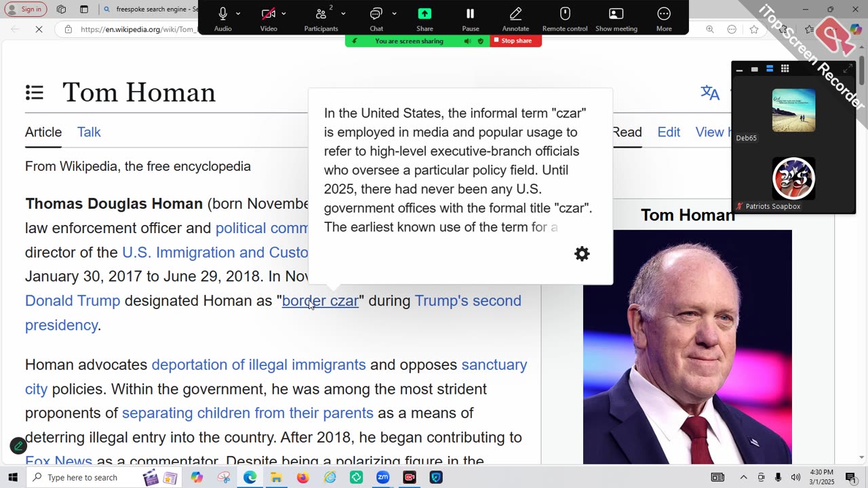The height and width of the screenshot is (488, 868).
Task: Select the Read tab
Action: [627, 132]
